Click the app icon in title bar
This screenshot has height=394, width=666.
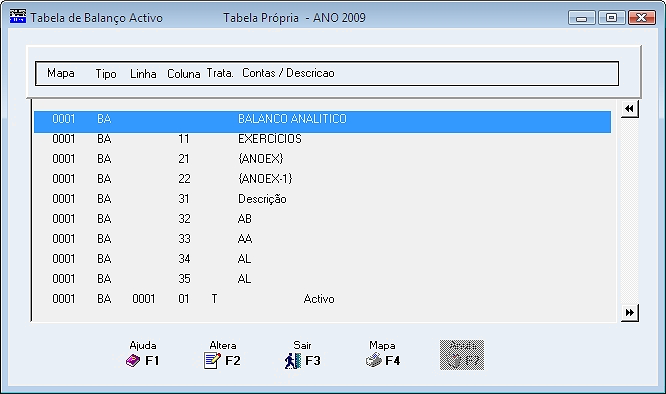point(18,17)
